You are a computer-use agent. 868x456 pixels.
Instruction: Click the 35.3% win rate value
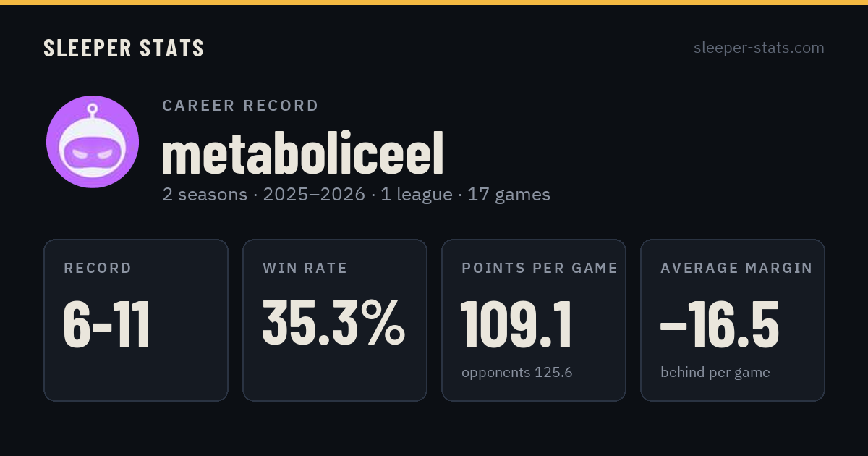coord(333,323)
